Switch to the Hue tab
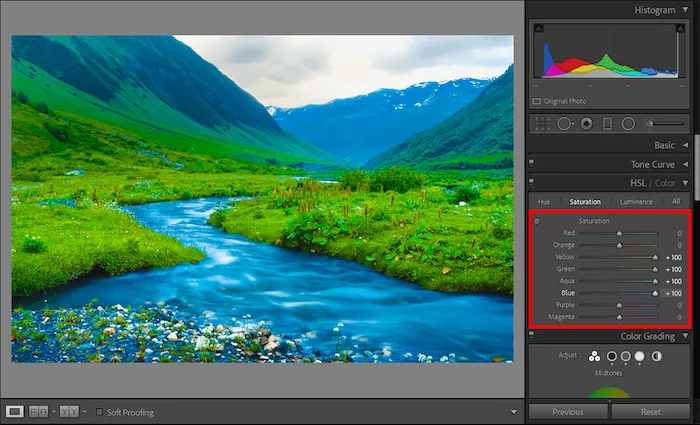 point(544,202)
